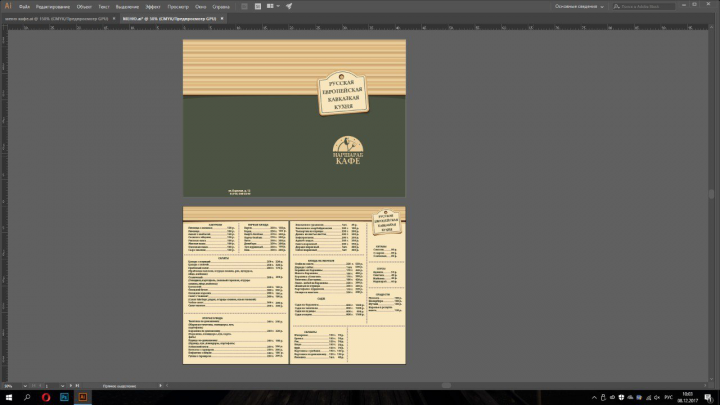Image resolution: width=720 pixels, height=405 pixels.
Task: Open Opera browser from the taskbar
Action: point(45,397)
